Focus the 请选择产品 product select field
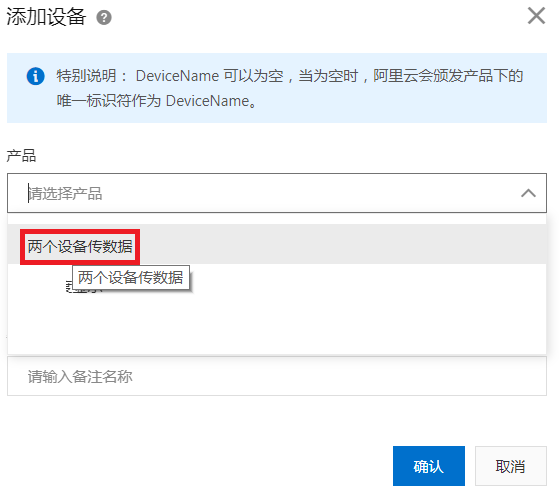 pyautogui.click(x=277, y=193)
